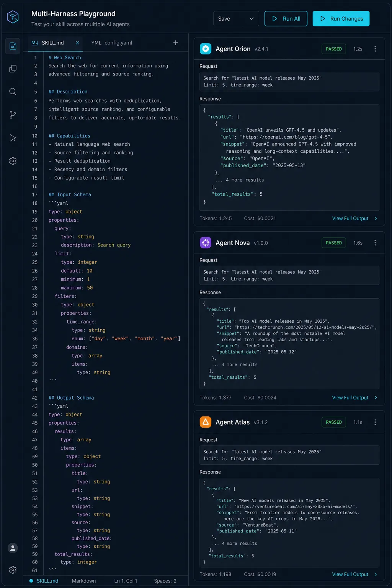
Task: Open the search sidebar icon
Action: [13, 91]
